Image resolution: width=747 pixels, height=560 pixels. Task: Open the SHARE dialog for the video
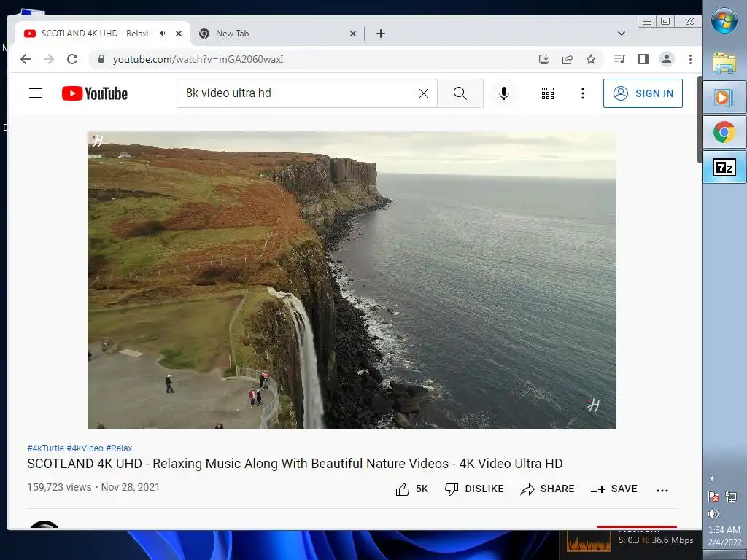pos(547,489)
